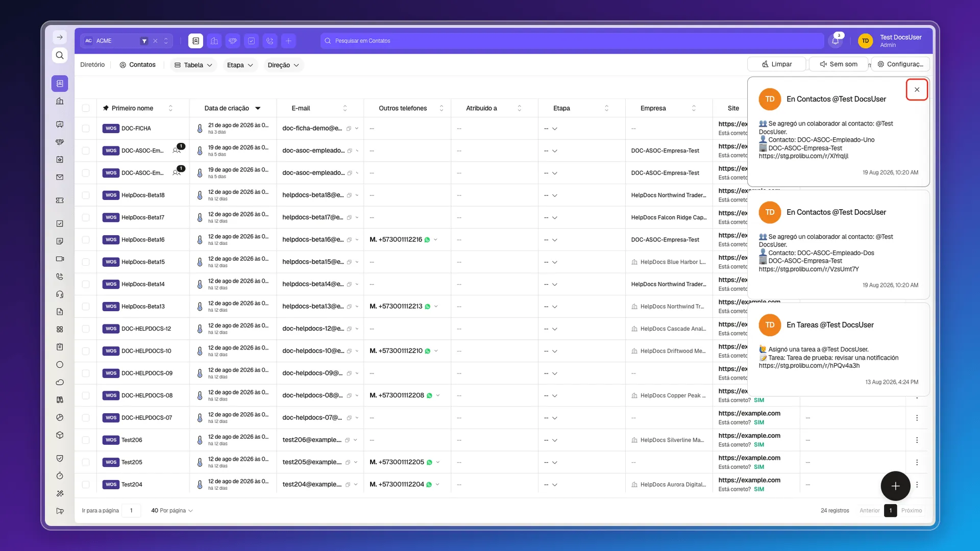Image resolution: width=980 pixels, height=551 pixels.
Task: Select the Contatos tab
Action: pos(137,65)
